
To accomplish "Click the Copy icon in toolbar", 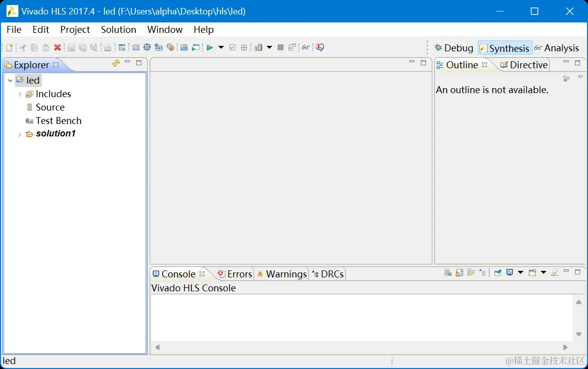I will click(x=34, y=47).
